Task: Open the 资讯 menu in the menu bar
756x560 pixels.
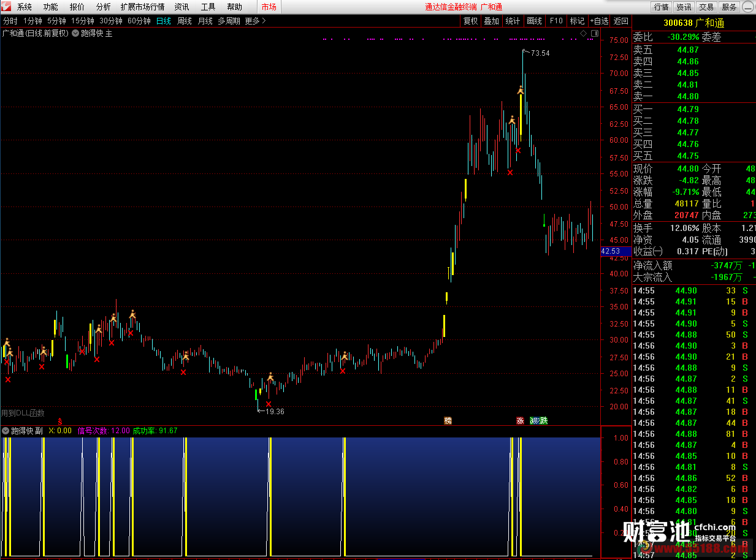Action: click(182, 7)
